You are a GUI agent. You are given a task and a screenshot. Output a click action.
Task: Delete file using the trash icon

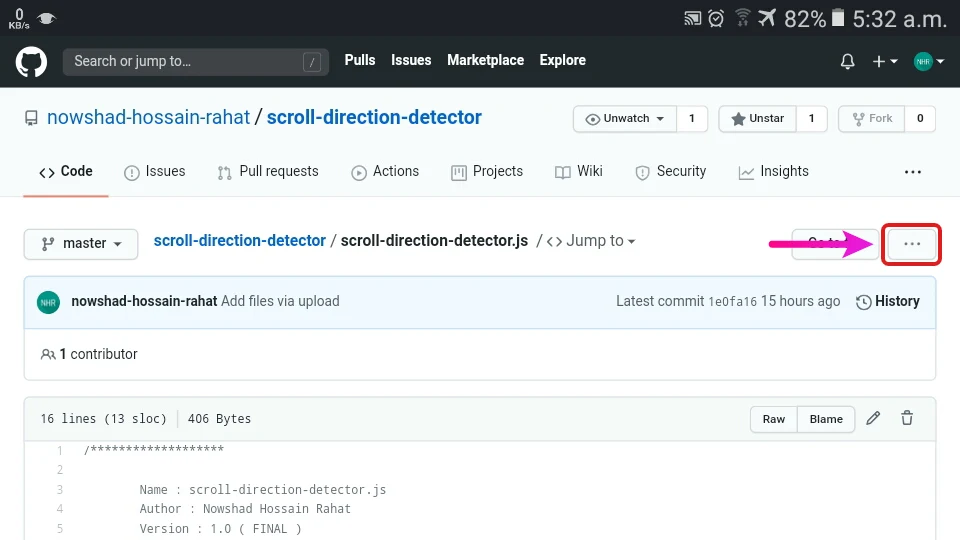coord(907,419)
